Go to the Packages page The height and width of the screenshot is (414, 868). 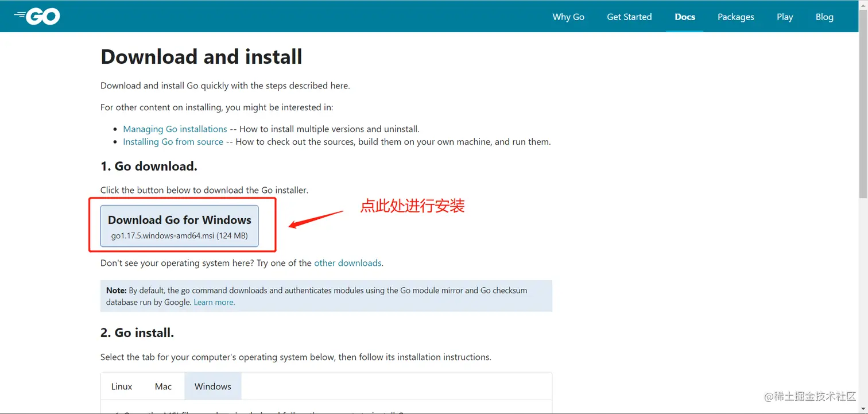click(x=736, y=17)
